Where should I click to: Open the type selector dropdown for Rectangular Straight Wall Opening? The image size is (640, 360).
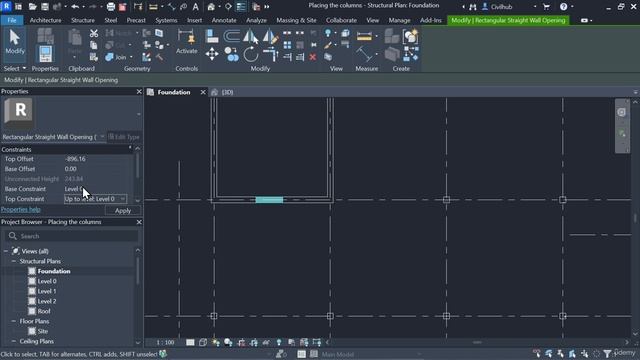click(x=102, y=137)
